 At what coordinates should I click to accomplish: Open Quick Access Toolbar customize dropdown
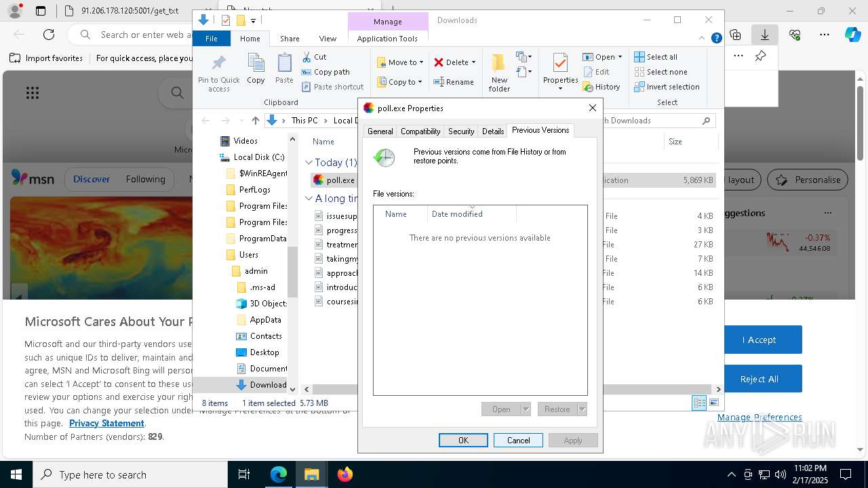pyautogui.click(x=253, y=21)
